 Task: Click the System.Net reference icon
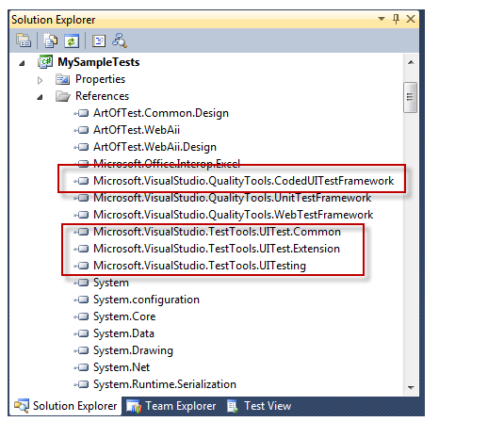pos(81,367)
